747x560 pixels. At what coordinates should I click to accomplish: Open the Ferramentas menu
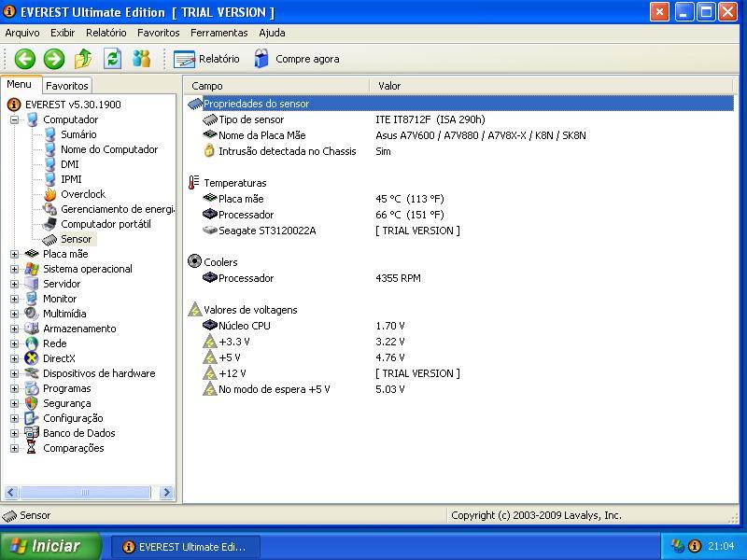pyautogui.click(x=219, y=33)
